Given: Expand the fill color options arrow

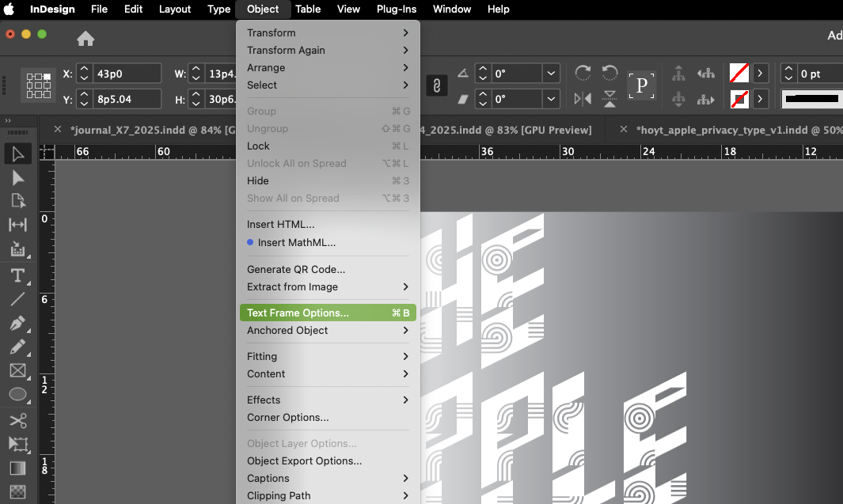Looking at the screenshot, I should coord(760,74).
